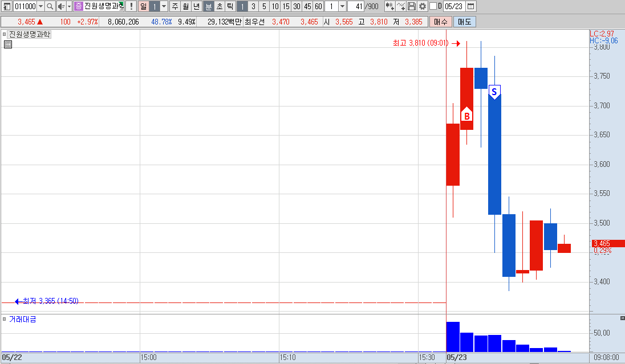Expand the custom interval dropdown arrow
Screen dimensions: 625x364
pyautogui.click(x=342, y=6)
